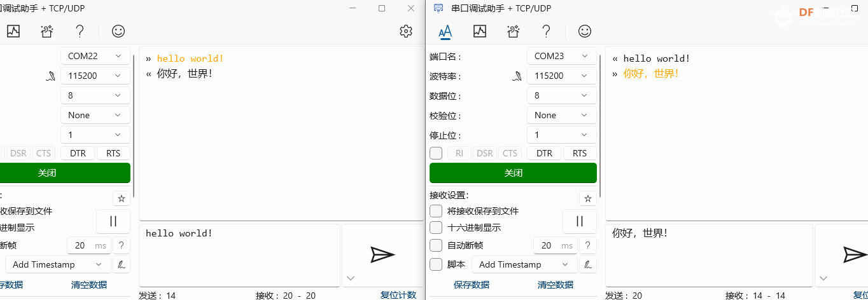Open help question mark in left window toolbar
Viewport: 868px width, 300px height.
[80, 31]
